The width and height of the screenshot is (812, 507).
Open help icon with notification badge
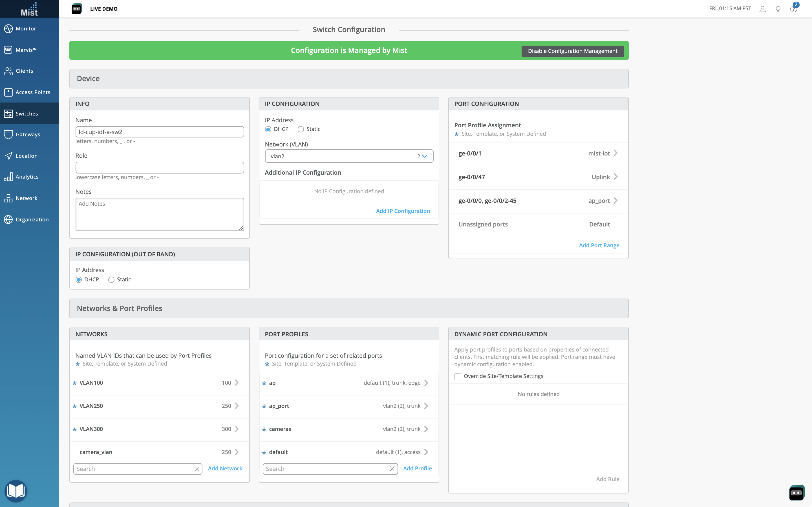(793, 9)
